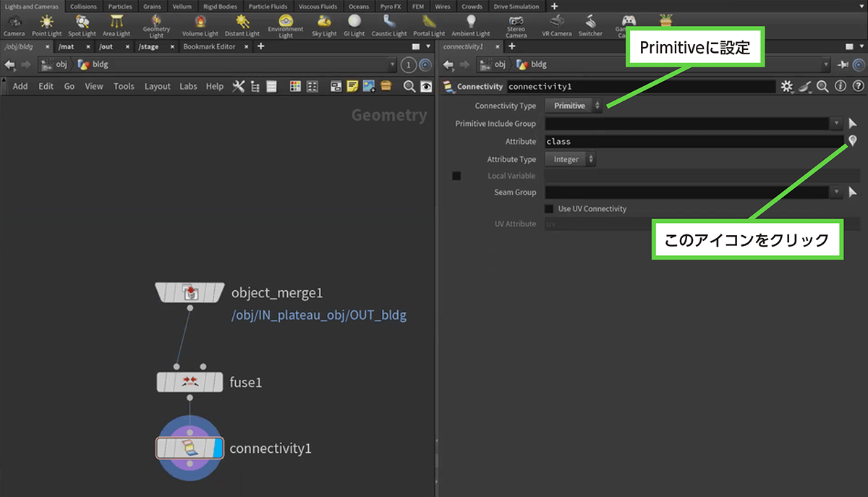The width and height of the screenshot is (868, 497).
Task: Click the Stereo Camera shelf tool
Action: [516, 25]
